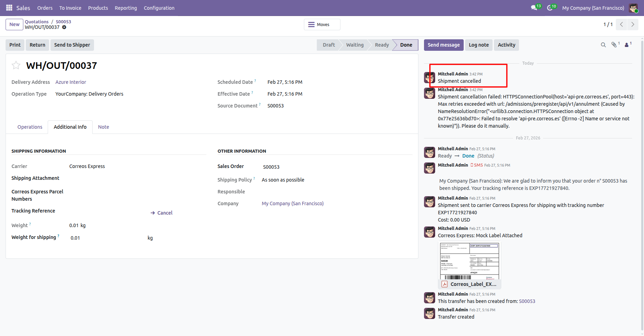This screenshot has height=336, width=644.
Task: Open company switcher My Company (San Francisco)
Action: 593,8
